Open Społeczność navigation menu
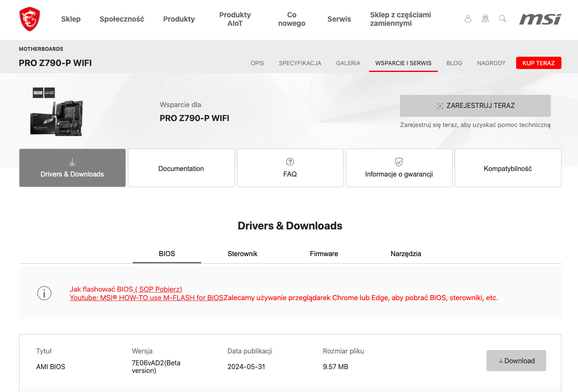Viewport: 578px width, 392px height. coord(122,19)
